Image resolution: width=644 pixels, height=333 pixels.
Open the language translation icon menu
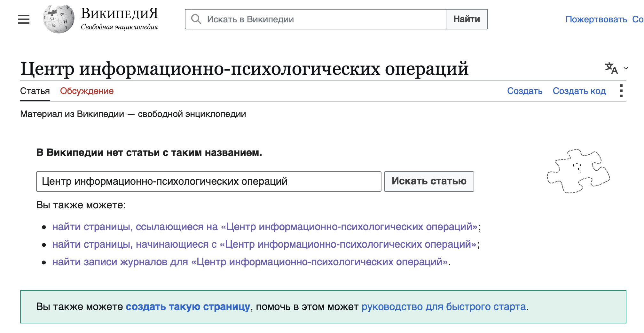pos(611,68)
